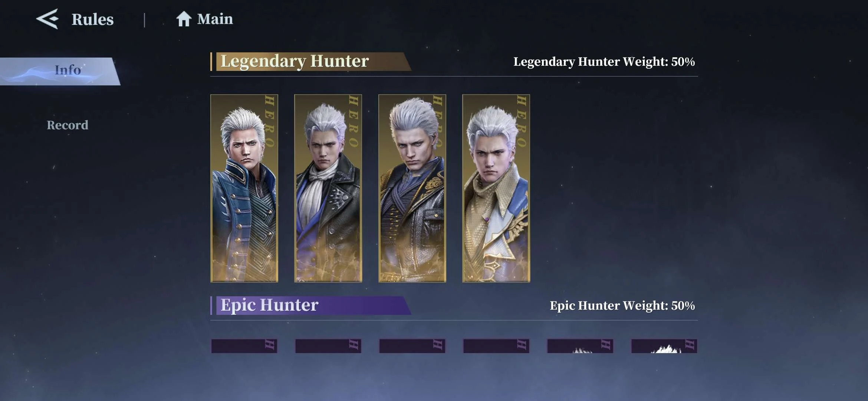Screen dimensions: 868x401
Task: Click Epic Hunter Weight 50% text
Action: click(x=622, y=306)
